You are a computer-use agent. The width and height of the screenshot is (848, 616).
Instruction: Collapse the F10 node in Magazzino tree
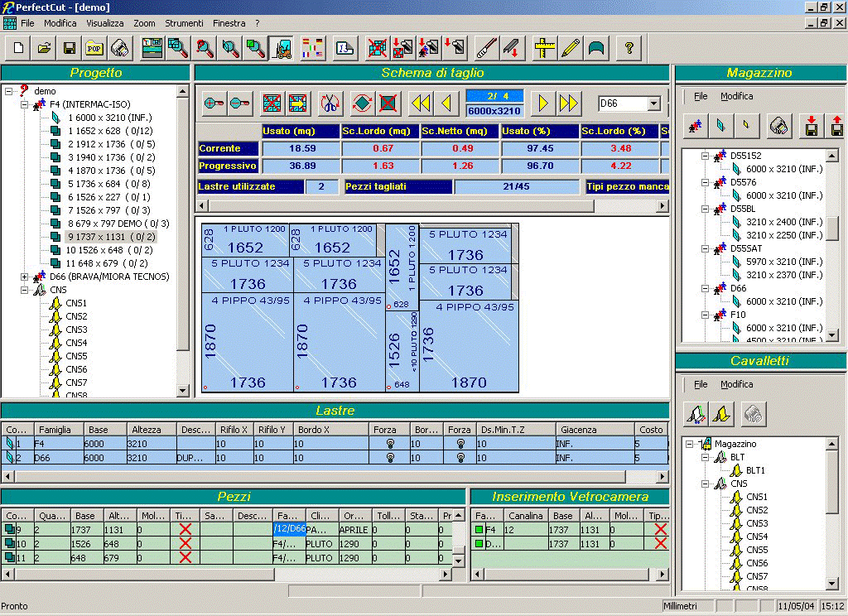coord(706,315)
